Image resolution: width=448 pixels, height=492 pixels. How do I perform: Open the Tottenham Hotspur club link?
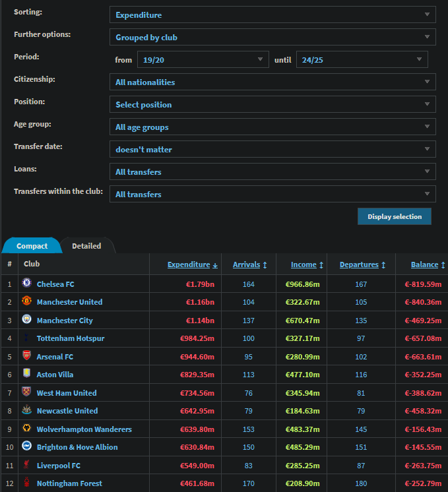[x=71, y=338]
